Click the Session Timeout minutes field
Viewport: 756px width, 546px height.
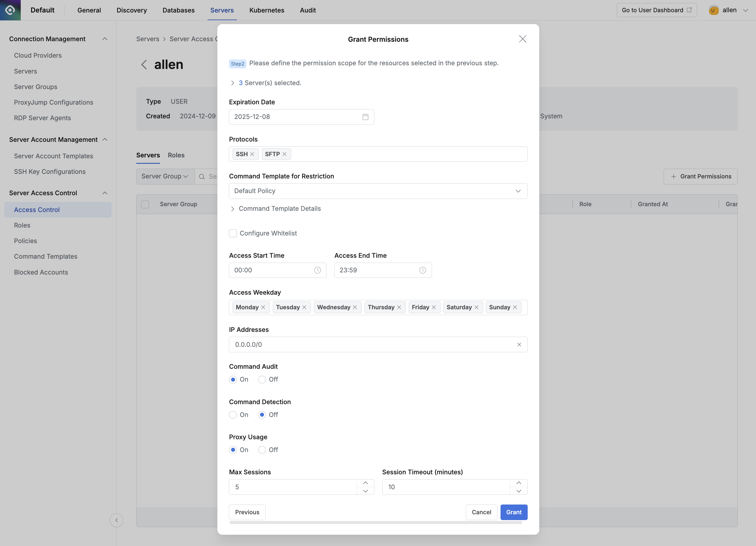(x=446, y=487)
